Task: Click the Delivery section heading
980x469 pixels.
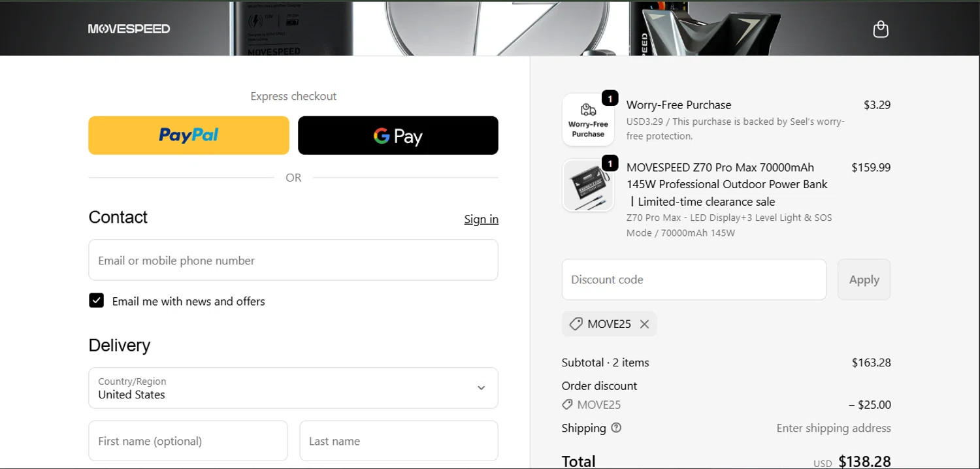Action: coord(120,345)
